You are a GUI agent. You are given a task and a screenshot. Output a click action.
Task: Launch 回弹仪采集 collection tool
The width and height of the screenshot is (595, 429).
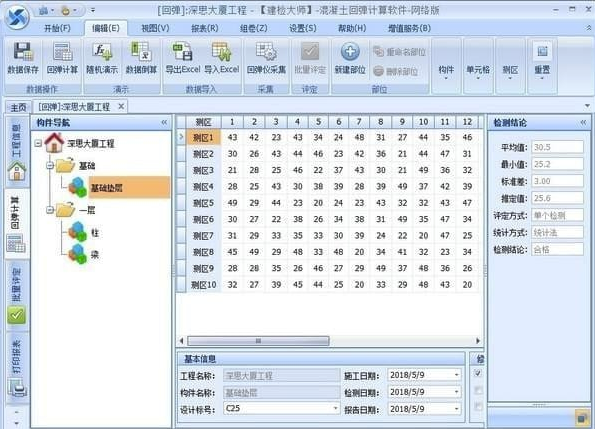266,58
